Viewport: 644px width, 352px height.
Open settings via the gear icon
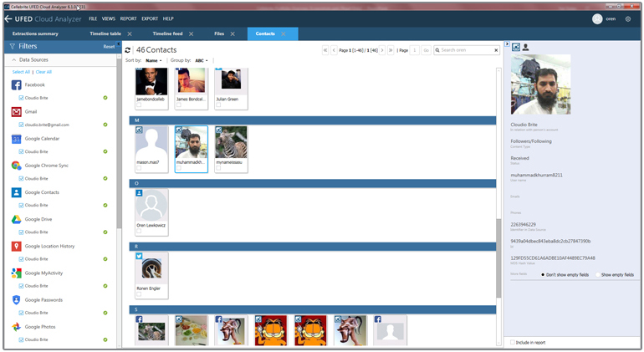[628, 18]
